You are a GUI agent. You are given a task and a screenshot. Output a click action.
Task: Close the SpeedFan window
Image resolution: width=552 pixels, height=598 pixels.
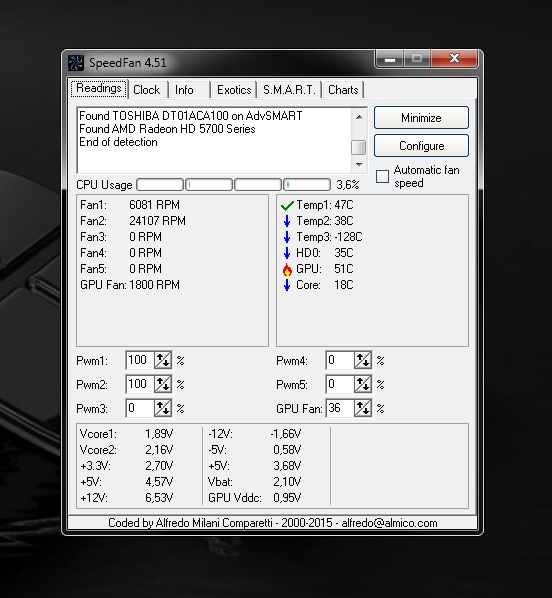(x=454, y=59)
